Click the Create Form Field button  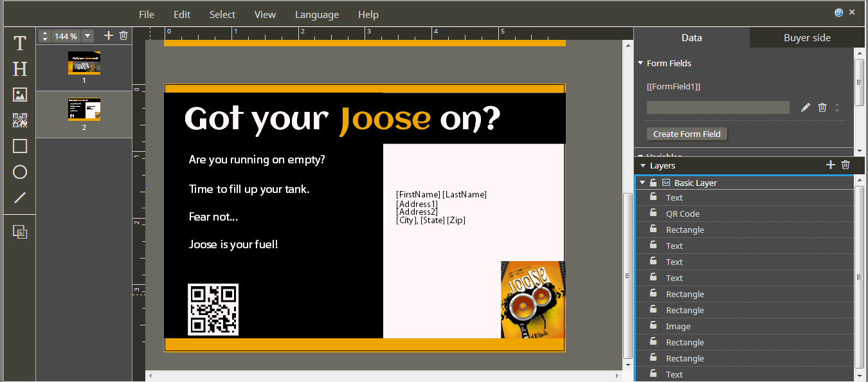[x=687, y=134]
